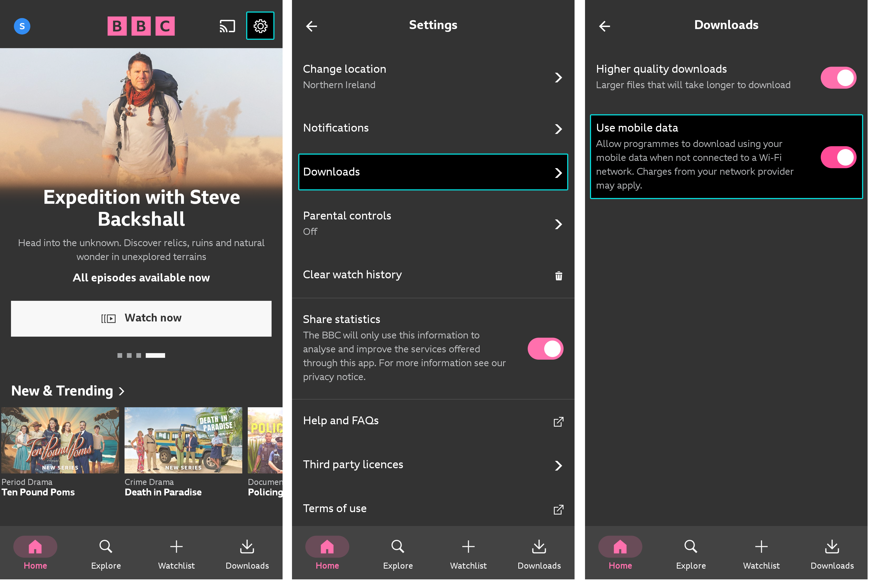Clear watch history via the trash icon
877x588 pixels.
click(x=559, y=276)
